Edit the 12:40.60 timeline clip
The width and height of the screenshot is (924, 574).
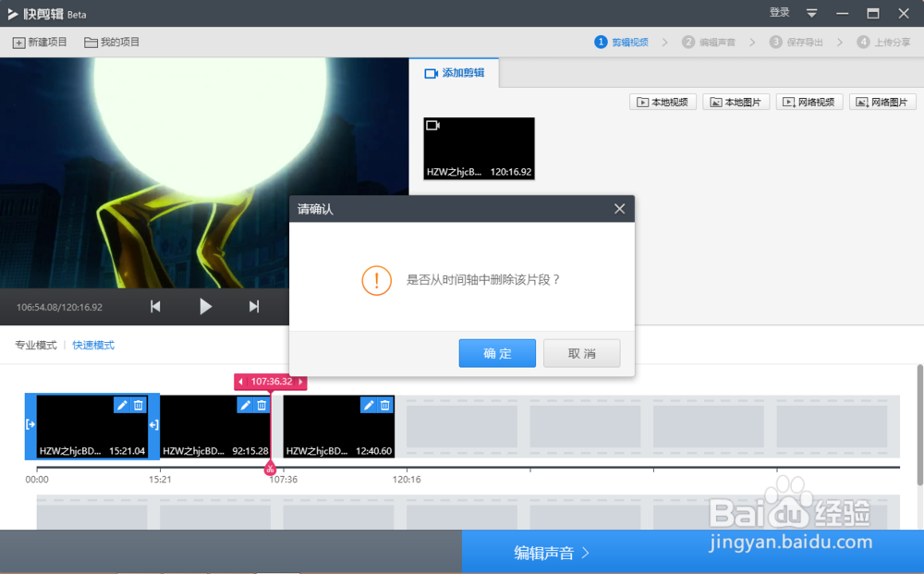369,405
